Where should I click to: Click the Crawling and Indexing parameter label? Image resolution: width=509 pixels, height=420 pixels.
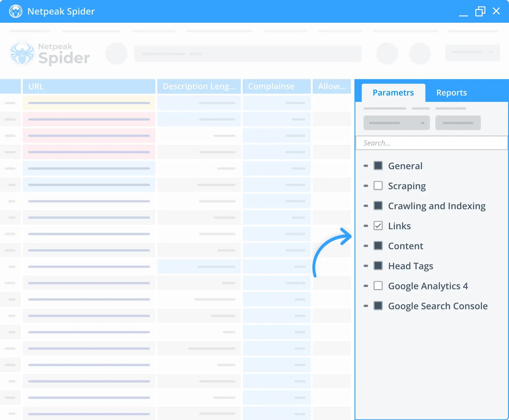(x=436, y=205)
